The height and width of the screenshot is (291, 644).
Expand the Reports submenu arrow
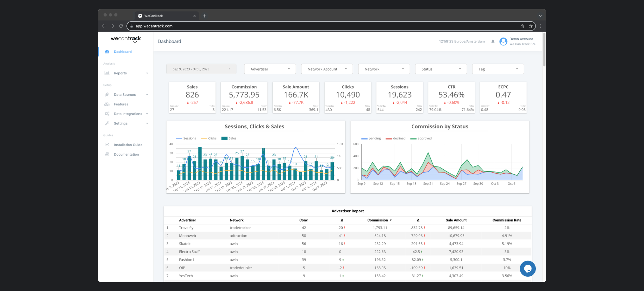click(x=147, y=73)
